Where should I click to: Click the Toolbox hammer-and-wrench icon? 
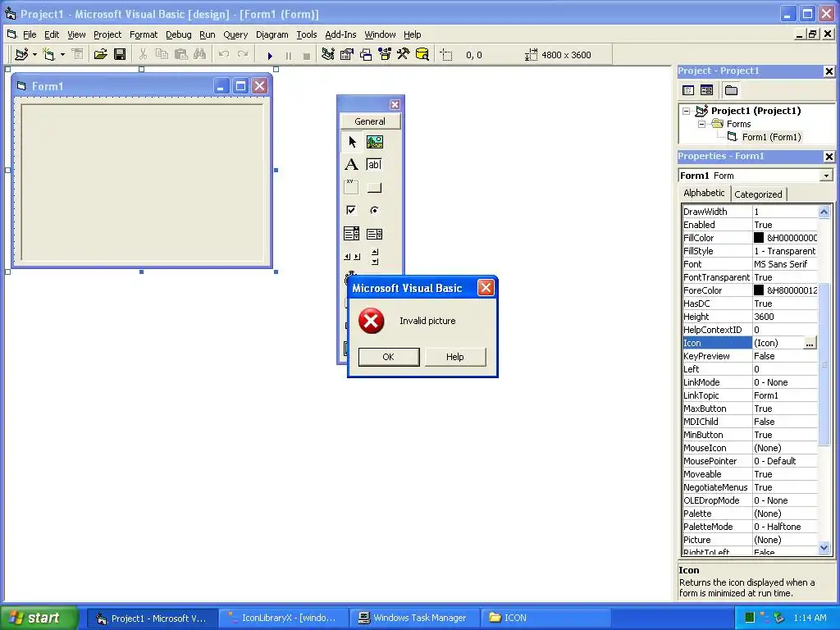403,54
